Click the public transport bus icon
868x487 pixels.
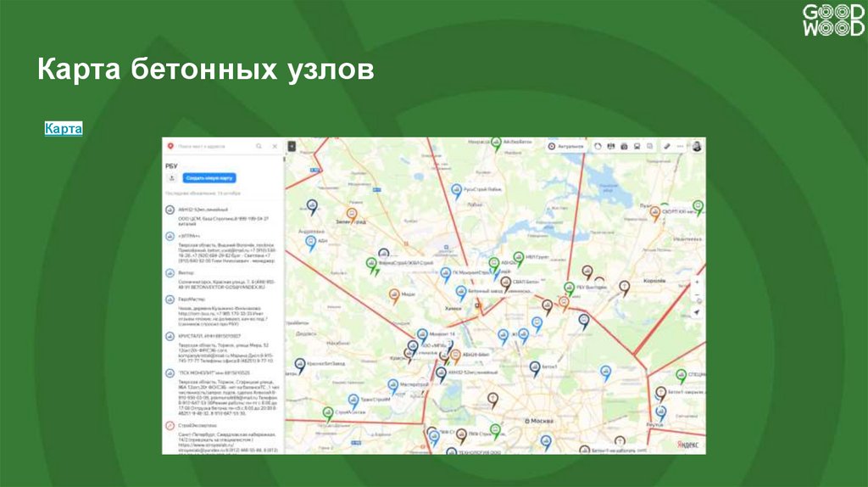click(637, 146)
